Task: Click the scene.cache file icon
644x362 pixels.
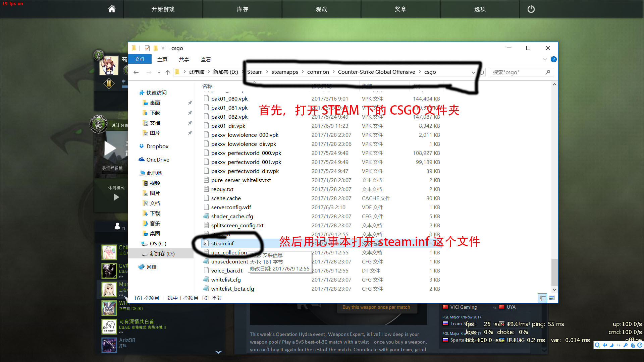Action: coord(206,198)
